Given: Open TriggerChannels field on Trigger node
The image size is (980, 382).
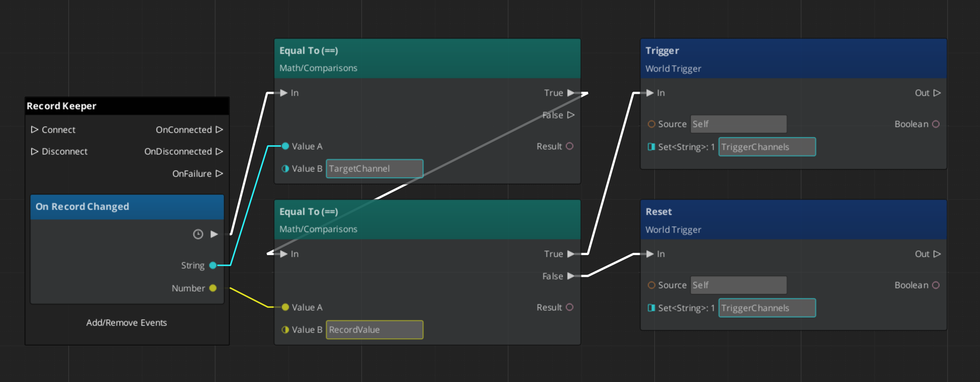Looking at the screenshot, I should tap(766, 147).
